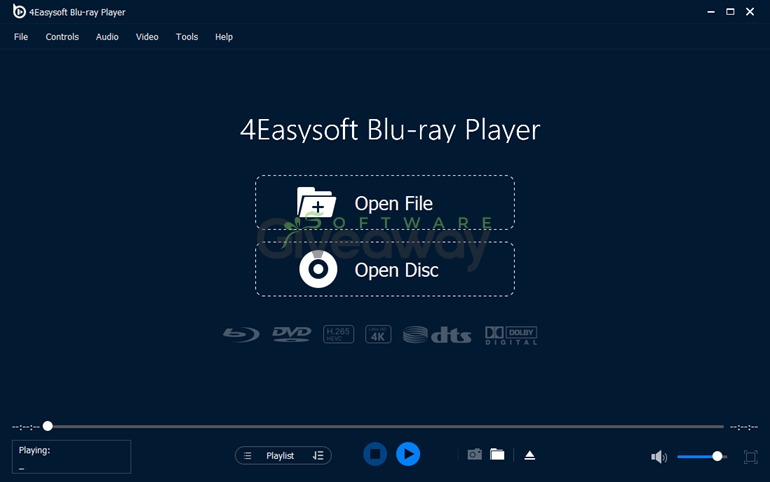Click the Open Disc button
The image size is (770, 482).
385,269
